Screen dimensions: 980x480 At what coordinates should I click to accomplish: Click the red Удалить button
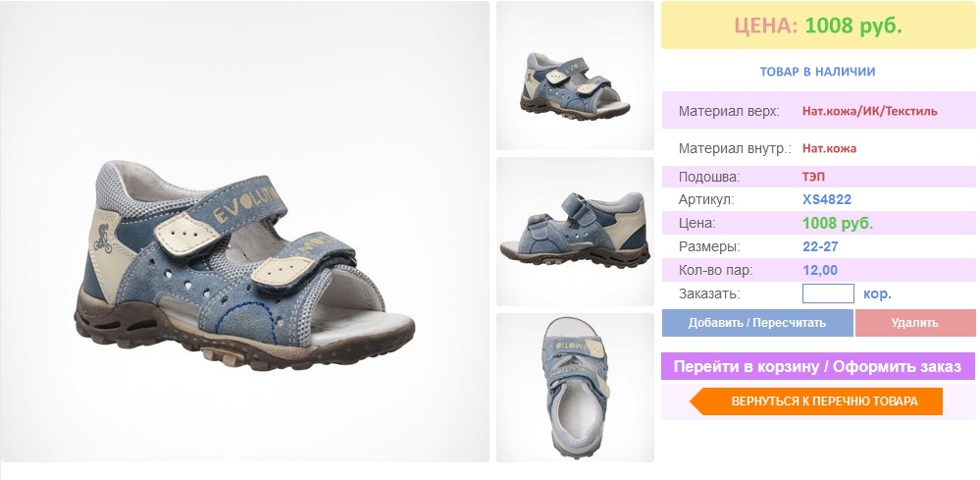(915, 323)
